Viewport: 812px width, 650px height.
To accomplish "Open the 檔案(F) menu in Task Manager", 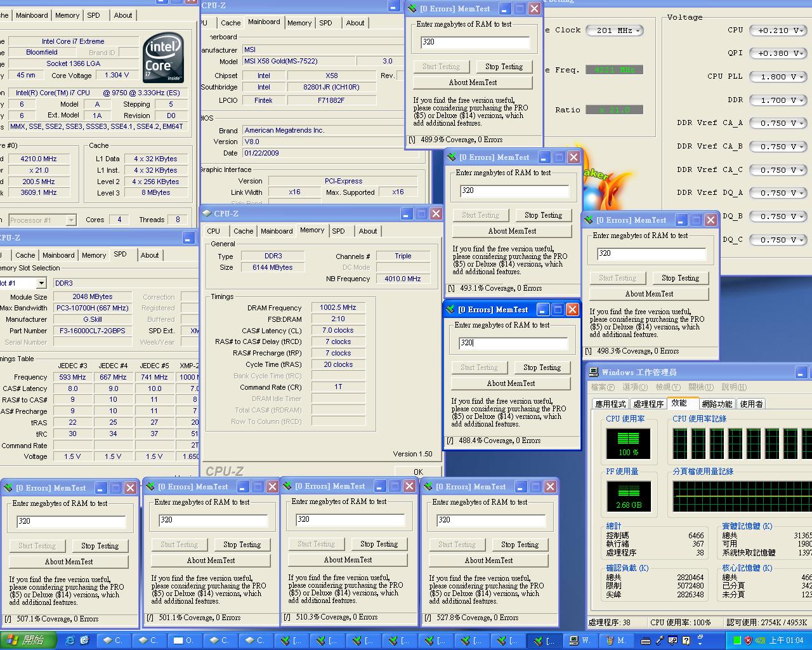I will pyautogui.click(x=603, y=387).
